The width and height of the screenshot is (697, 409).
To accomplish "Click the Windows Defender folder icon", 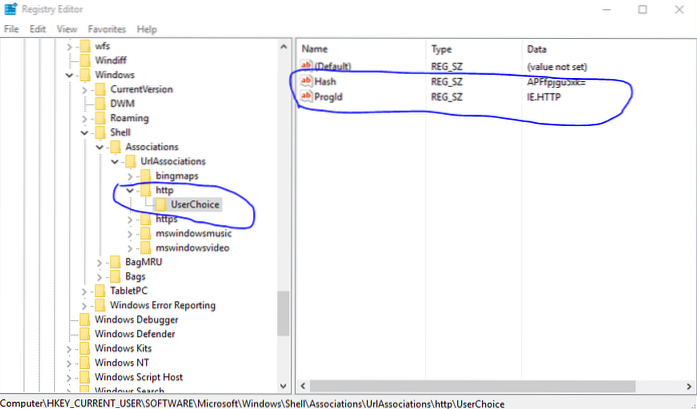I will pyautogui.click(x=84, y=334).
